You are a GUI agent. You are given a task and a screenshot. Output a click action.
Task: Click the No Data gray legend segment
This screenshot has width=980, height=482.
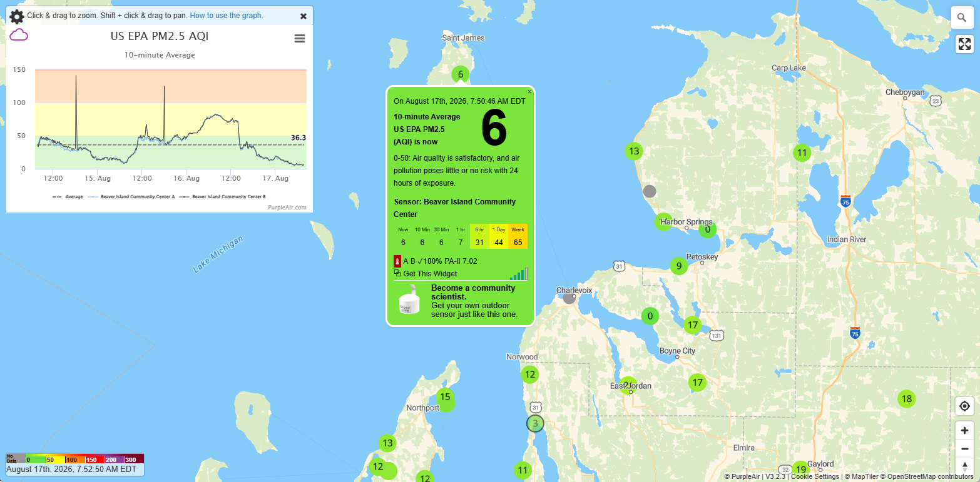click(16, 458)
